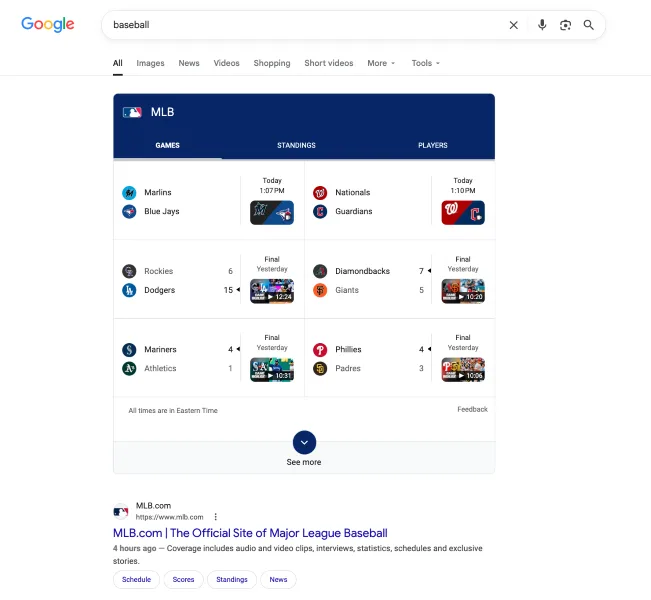Switch to the PLAYERS tab
This screenshot has width=651, height=600.
[433, 145]
